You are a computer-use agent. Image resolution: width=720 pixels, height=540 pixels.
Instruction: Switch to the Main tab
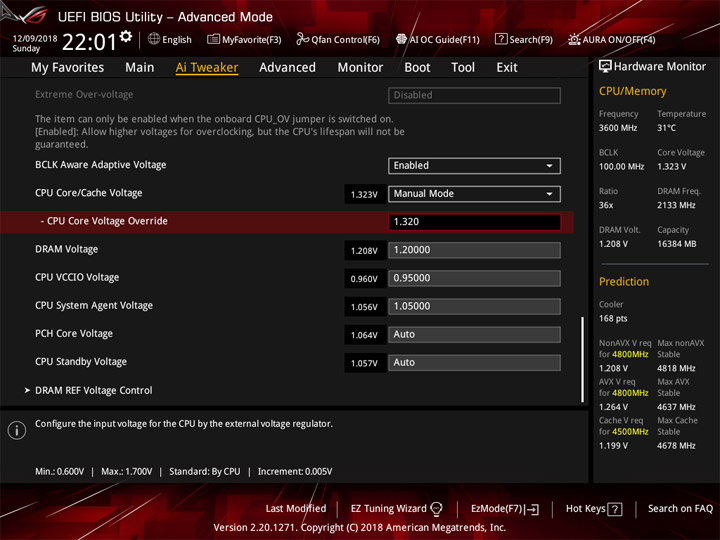click(140, 68)
